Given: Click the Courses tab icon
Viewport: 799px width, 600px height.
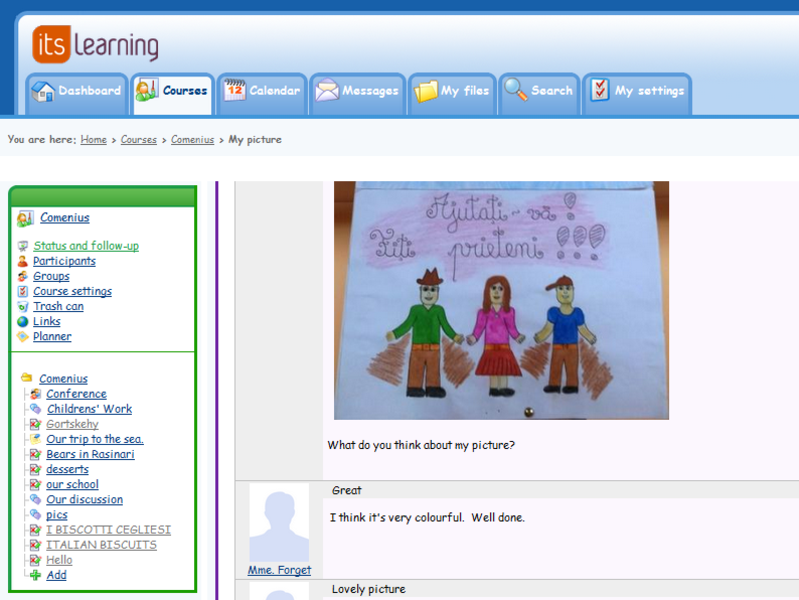Looking at the screenshot, I should pos(147,90).
